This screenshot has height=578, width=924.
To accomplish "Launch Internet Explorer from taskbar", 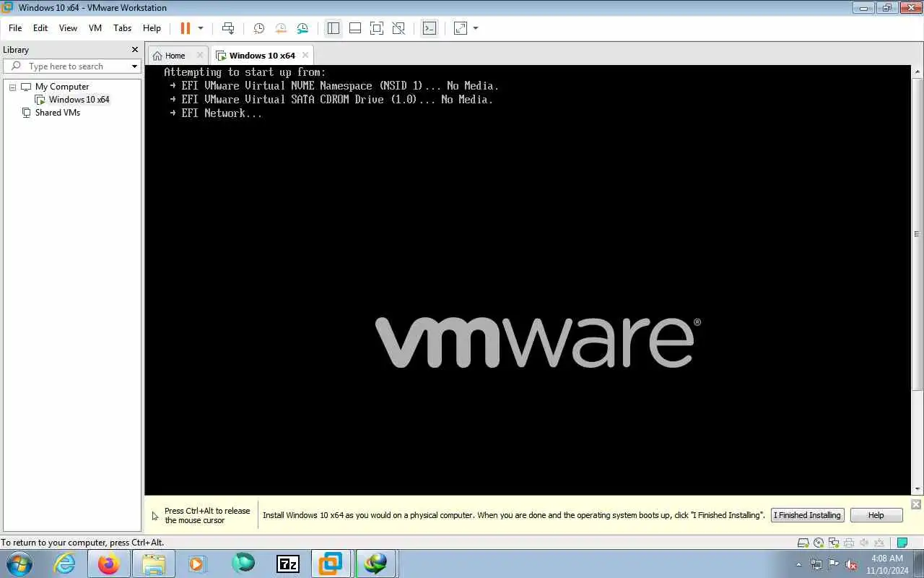I will (65, 564).
